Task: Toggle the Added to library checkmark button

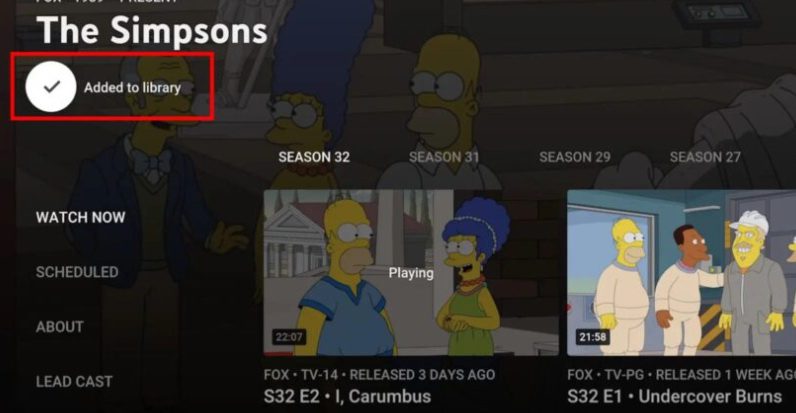Action: [x=51, y=87]
